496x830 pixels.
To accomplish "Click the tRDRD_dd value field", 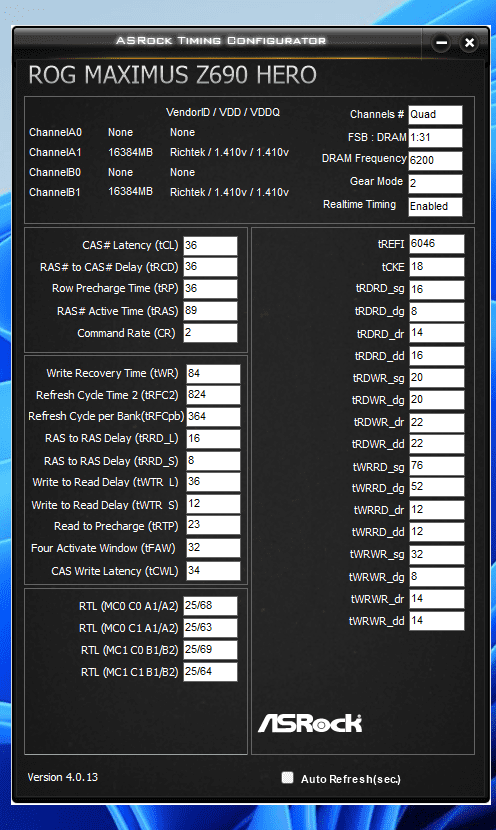I will click(x=437, y=356).
